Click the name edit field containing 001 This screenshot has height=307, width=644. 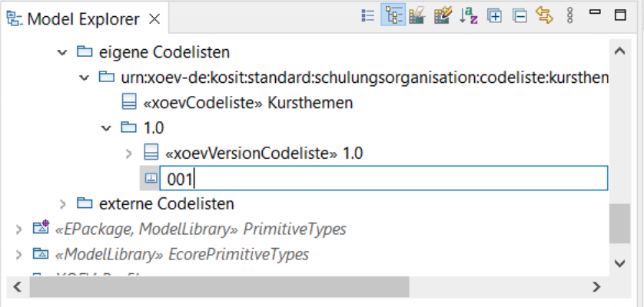click(383, 178)
